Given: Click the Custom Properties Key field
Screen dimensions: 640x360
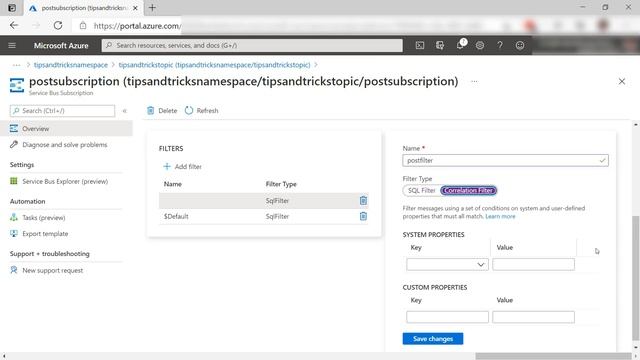Looking at the screenshot, I should (447, 317).
